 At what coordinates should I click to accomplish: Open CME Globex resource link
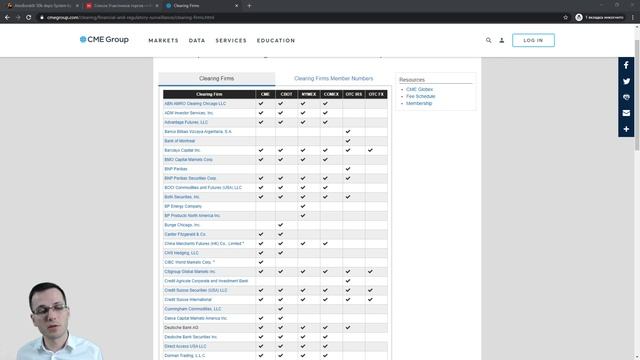(x=420, y=89)
